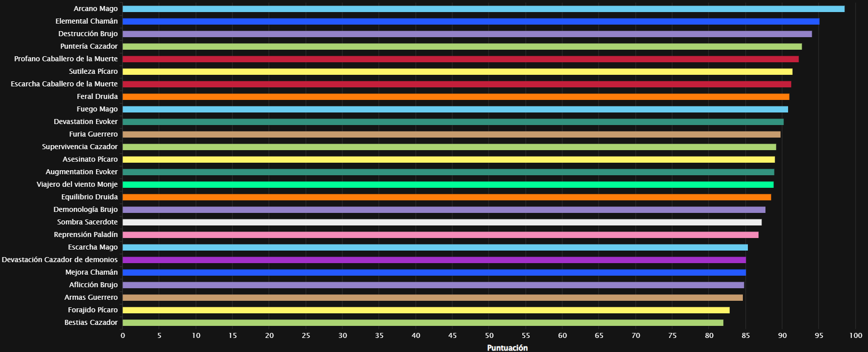Click the Devastación Cazador de demonios bar

(x=434, y=260)
